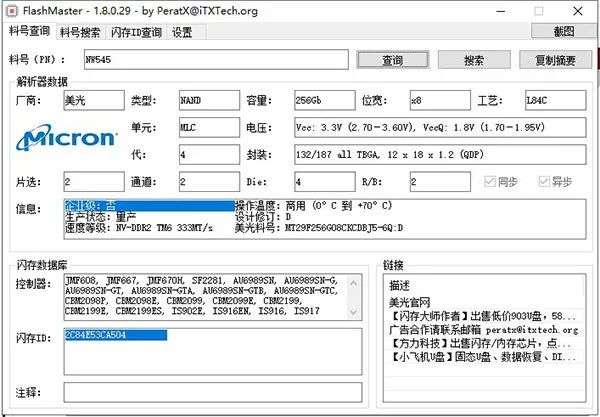This screenshot has width=600, height=417.
Task: Click the 厂商 field showing 美光
Action: (x=94, y=100)
